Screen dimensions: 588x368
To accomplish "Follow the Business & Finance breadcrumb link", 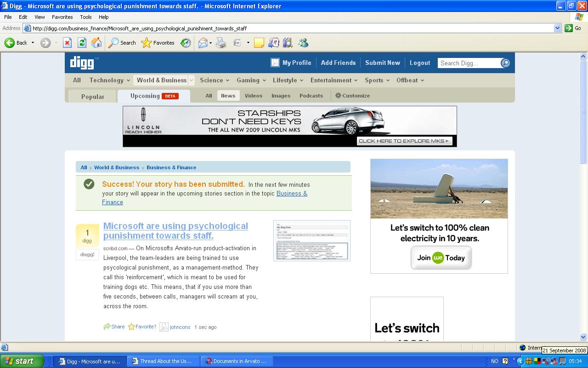I will point(171,167).
